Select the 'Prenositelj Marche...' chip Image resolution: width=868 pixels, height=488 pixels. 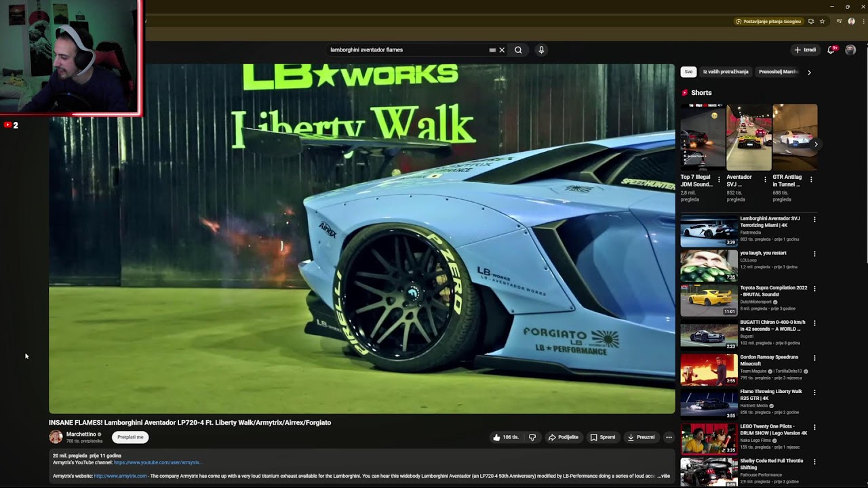778,72
